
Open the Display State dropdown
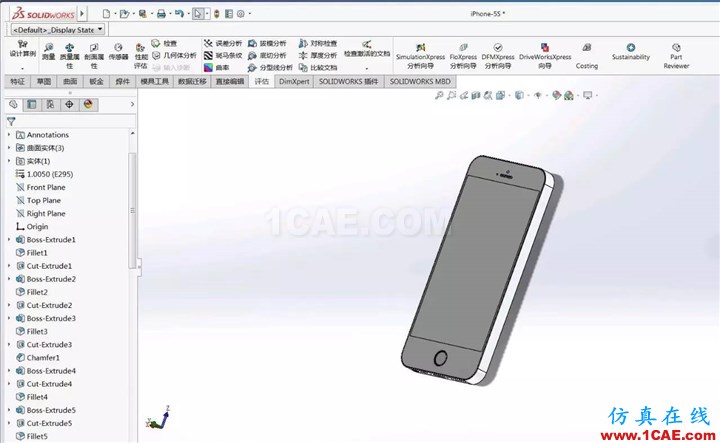(x=58, y=29)
